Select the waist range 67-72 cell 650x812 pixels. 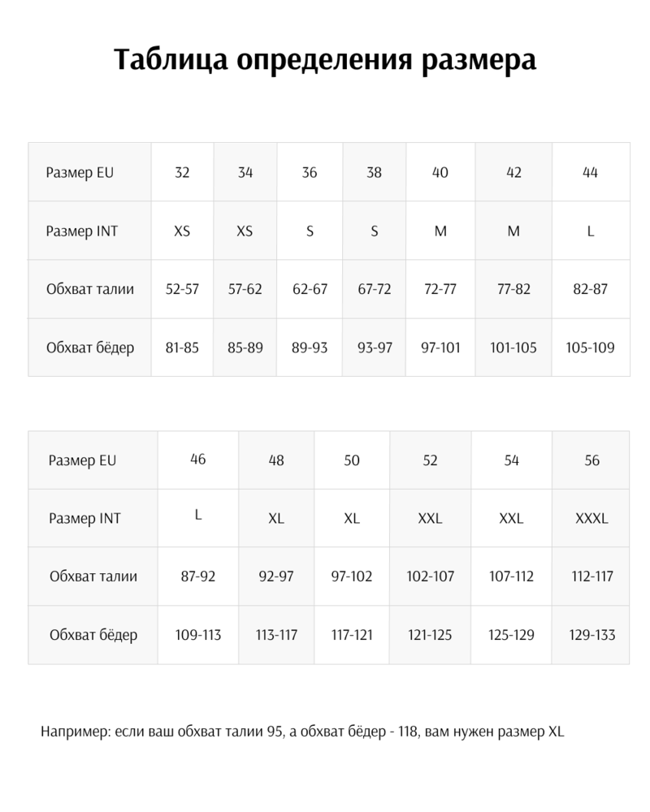point(374,289)
